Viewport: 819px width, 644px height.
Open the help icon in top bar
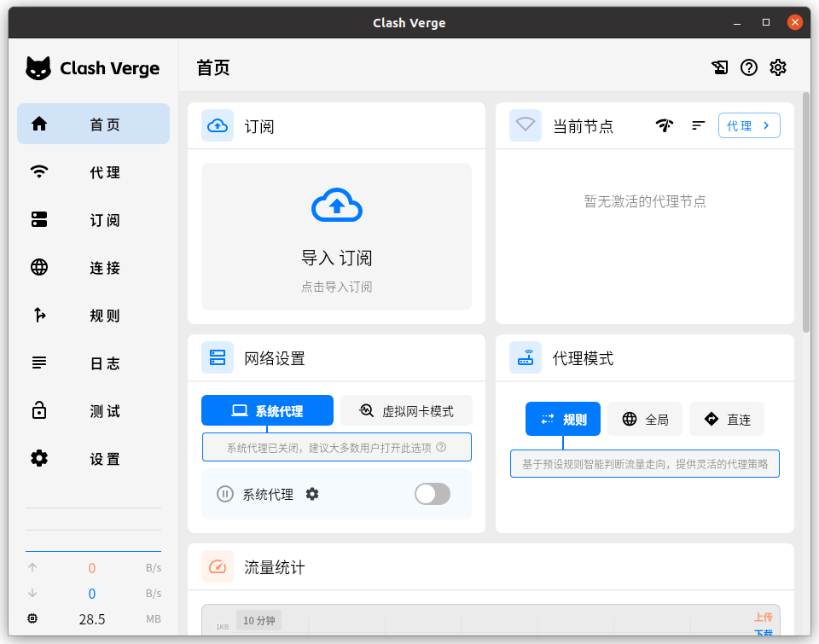[x=749, y=67]
